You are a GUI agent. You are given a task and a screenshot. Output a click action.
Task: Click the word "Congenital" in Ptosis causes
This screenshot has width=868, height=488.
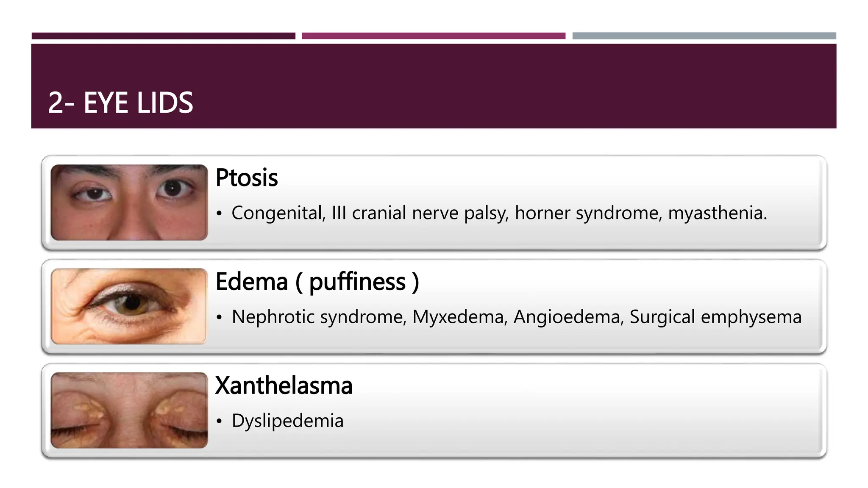pos(278,213)
